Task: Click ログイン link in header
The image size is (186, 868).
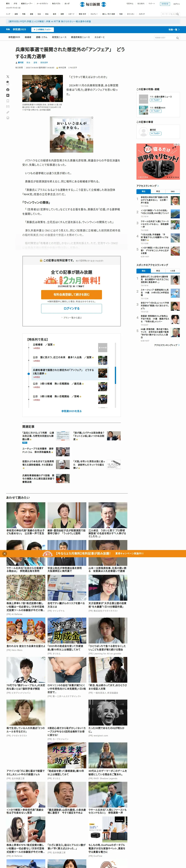Action: (x=177, y=4)
